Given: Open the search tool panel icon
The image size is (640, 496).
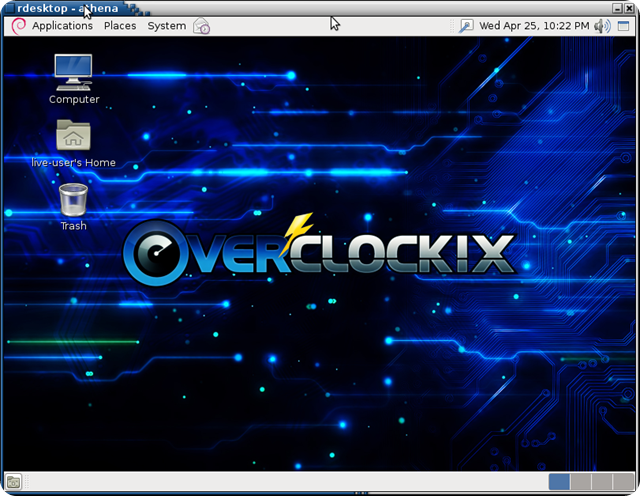Looking at the screenshot, I should tap(466, 26).
